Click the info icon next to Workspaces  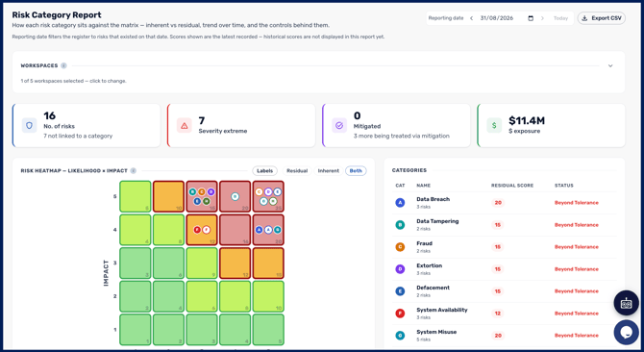tap(63, 65)
